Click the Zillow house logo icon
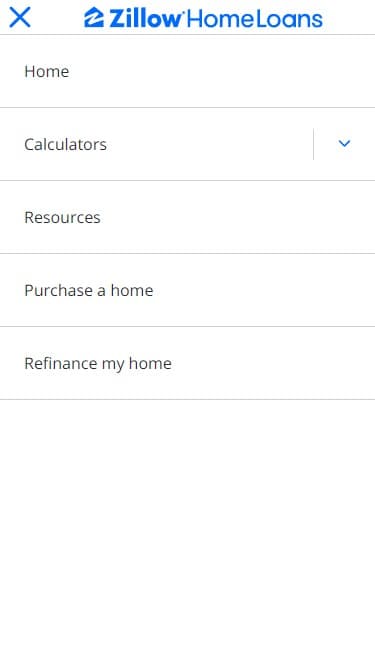 coord(94,18)
